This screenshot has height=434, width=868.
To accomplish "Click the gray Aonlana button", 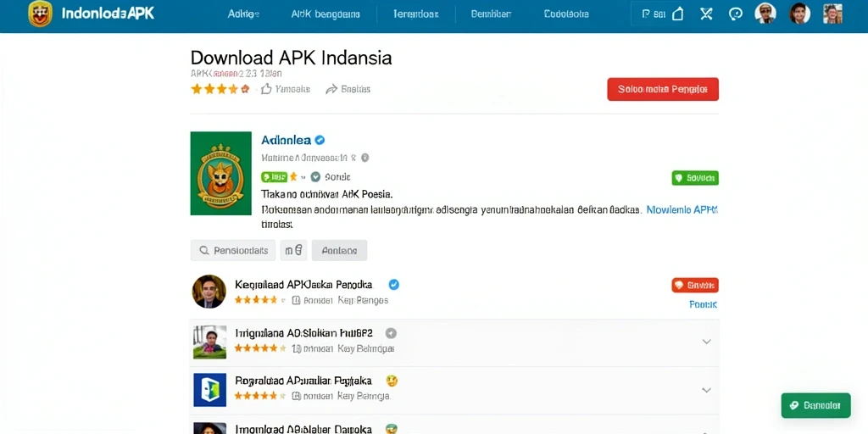I will [x=339, y=250].
